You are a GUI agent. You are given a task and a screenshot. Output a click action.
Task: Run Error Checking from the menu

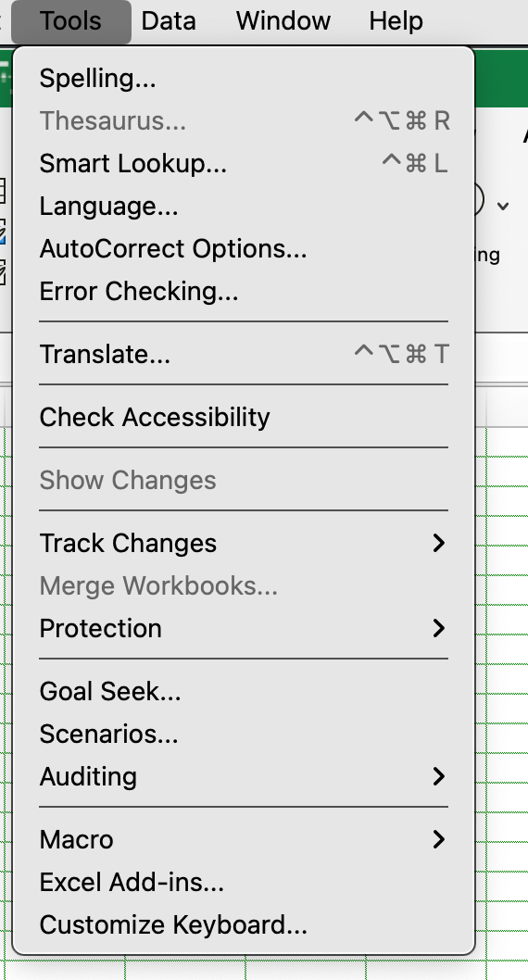244,291
